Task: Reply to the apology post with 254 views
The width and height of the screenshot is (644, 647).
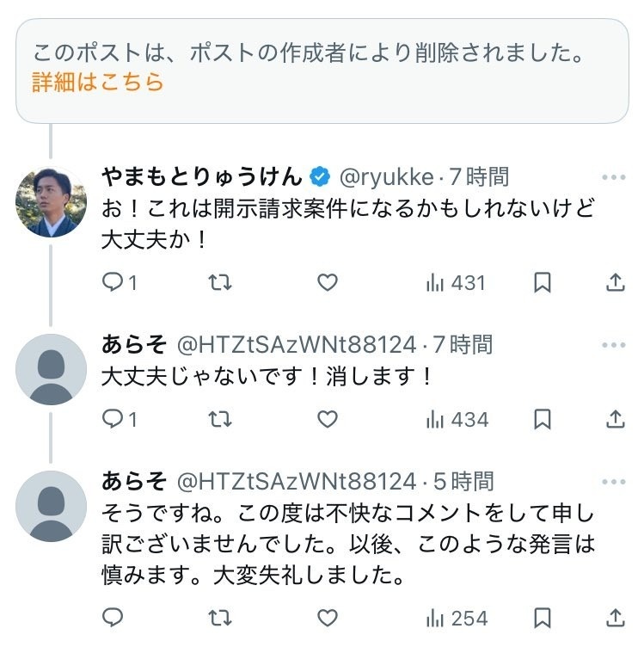Action: [x=113, y=617]
